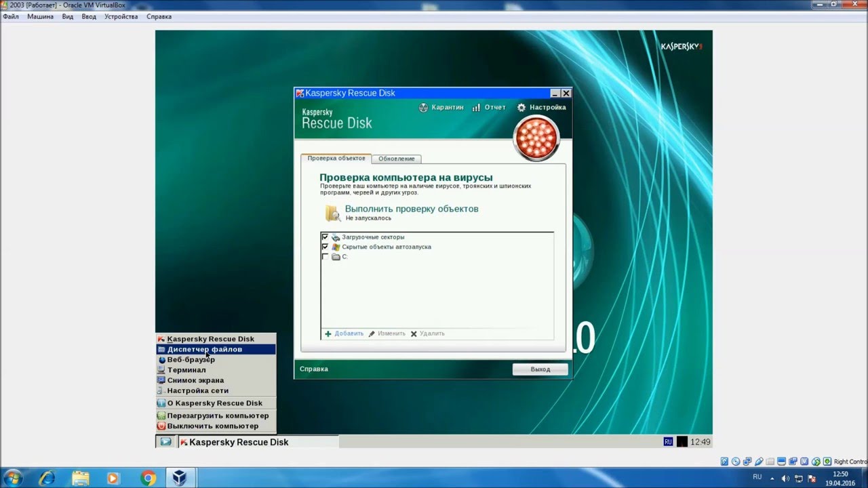
Task: Switch to the Обновление tab
Action: point(397,159)
